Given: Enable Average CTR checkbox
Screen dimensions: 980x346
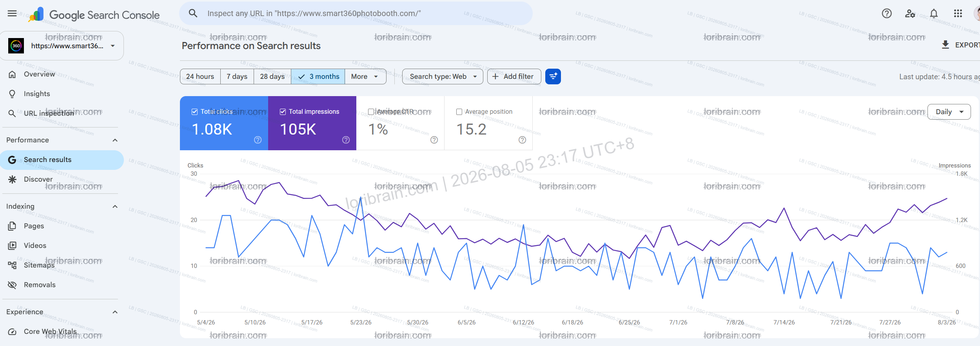Looking at the screenshot, I should (x=371, y=112).
